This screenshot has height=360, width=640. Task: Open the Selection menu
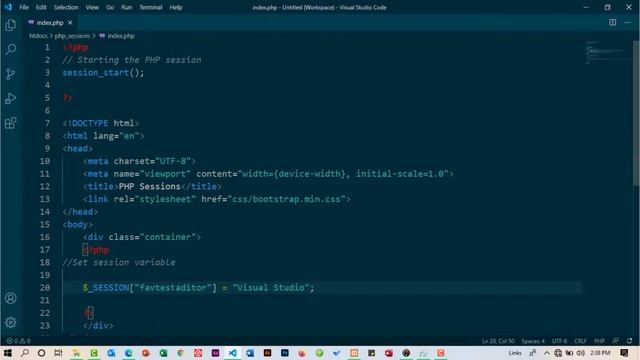pyautogui.click(x=66, y=7)
